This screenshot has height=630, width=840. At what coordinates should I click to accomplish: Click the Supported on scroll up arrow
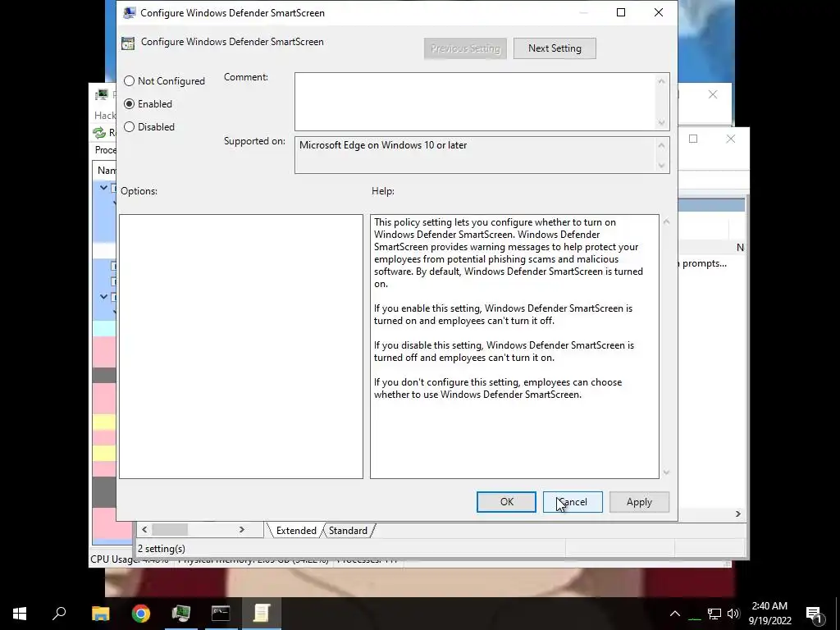tap(662, 145)
